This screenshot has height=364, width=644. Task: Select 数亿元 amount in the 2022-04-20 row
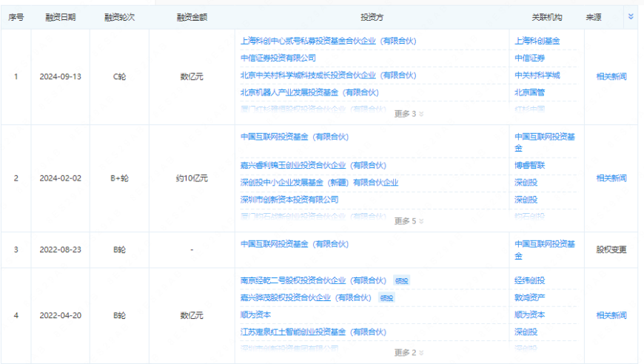pyautogui.click(x=192, y=315)
